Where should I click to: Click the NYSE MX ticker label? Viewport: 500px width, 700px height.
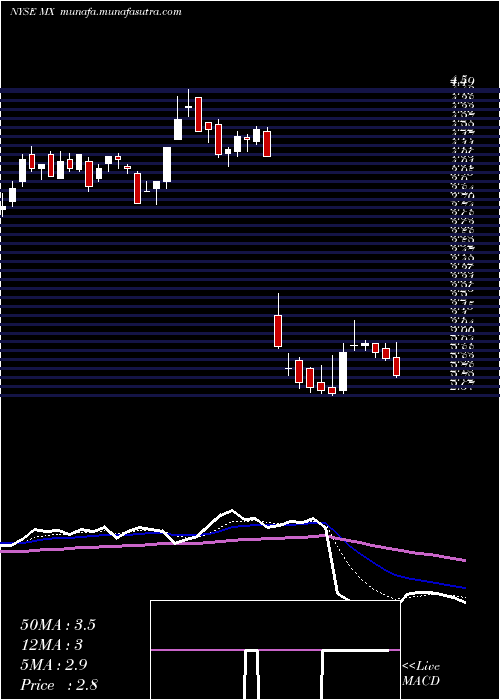(x=32, y=12)
